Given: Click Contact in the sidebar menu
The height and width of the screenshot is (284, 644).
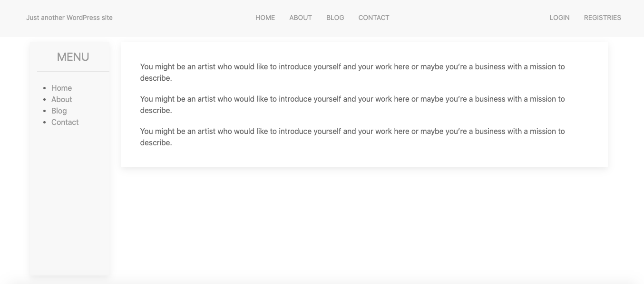Looking at the screenshot, I should point(65,122).
